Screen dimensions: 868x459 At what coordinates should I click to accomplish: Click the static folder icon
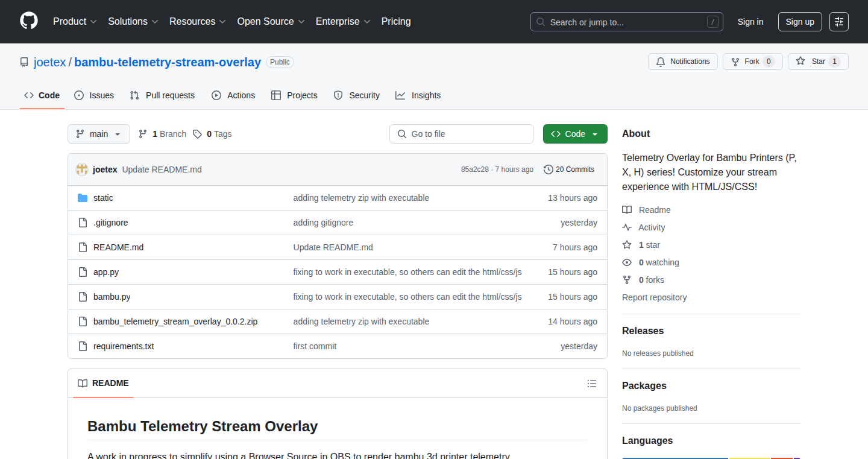coord(83,198)
